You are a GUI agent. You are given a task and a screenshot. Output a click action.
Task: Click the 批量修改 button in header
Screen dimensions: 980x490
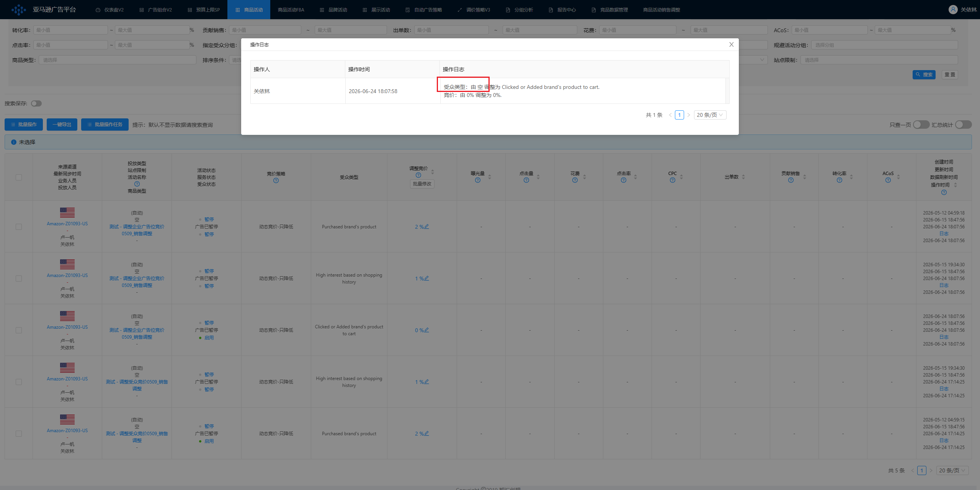422,184
